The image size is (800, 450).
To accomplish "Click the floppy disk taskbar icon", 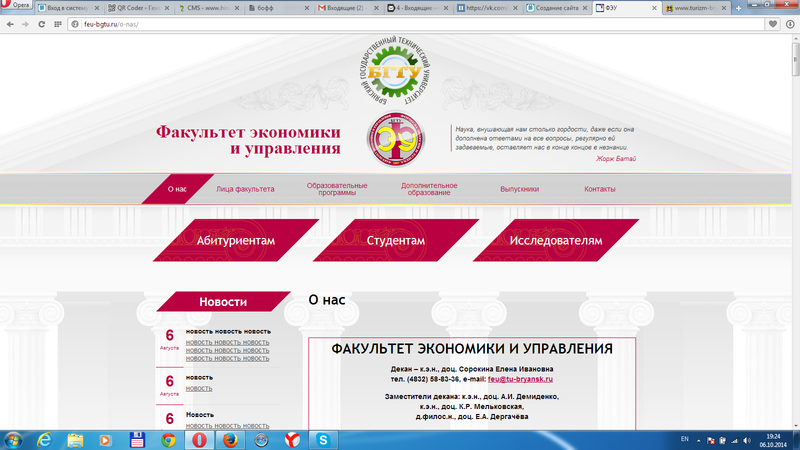I will tap(137, 440).
